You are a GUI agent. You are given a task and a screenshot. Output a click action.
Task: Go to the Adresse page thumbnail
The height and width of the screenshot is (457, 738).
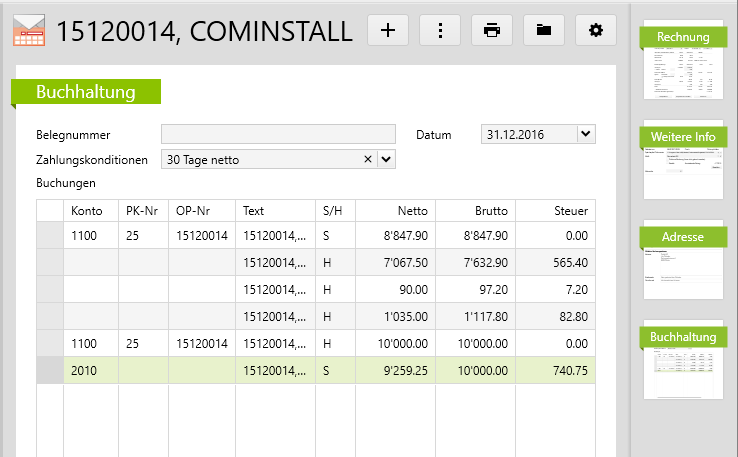coord(683,260)
